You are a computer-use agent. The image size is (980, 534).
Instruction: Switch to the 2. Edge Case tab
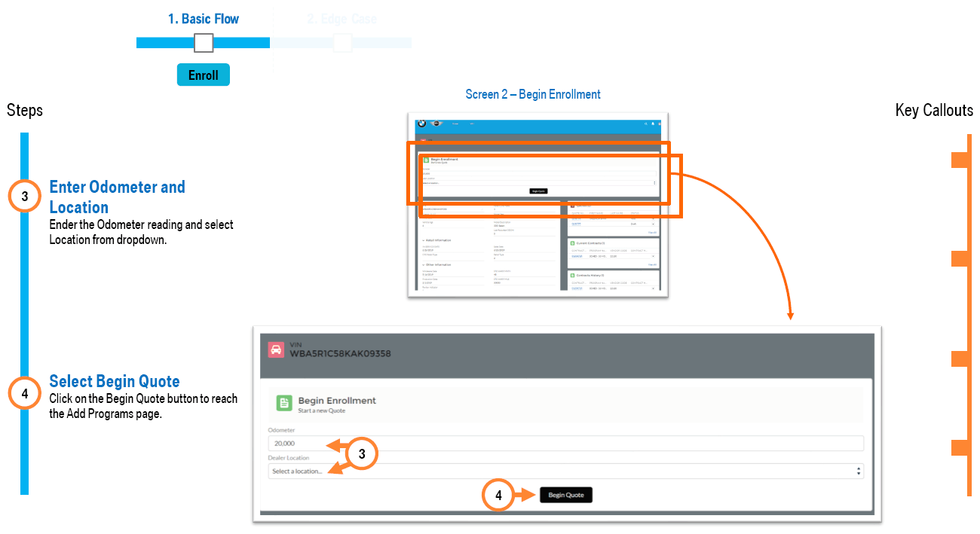(x=341, y=19)
